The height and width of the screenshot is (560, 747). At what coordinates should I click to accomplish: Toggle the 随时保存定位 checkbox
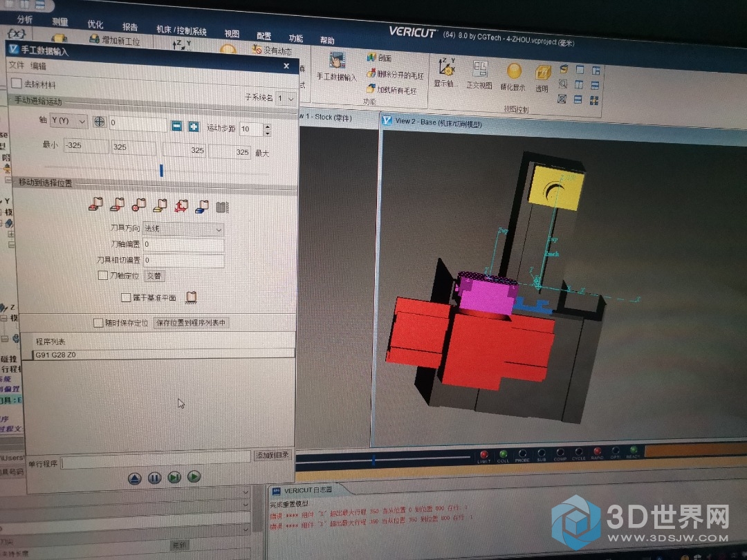pos(98,322)
